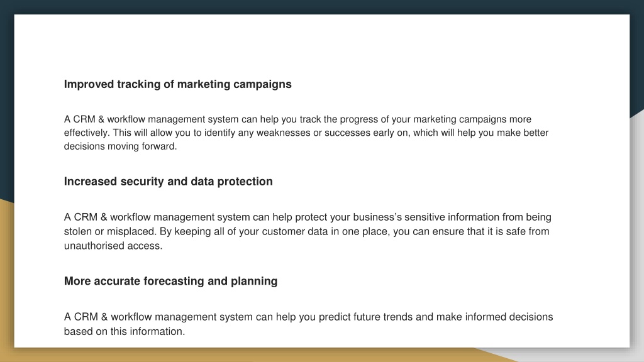Image resolution: width=644 pixels, height=362 pixels.
Task: Click the "Improved tracking of marketing campaigns" heading
Action: point(177,84)
